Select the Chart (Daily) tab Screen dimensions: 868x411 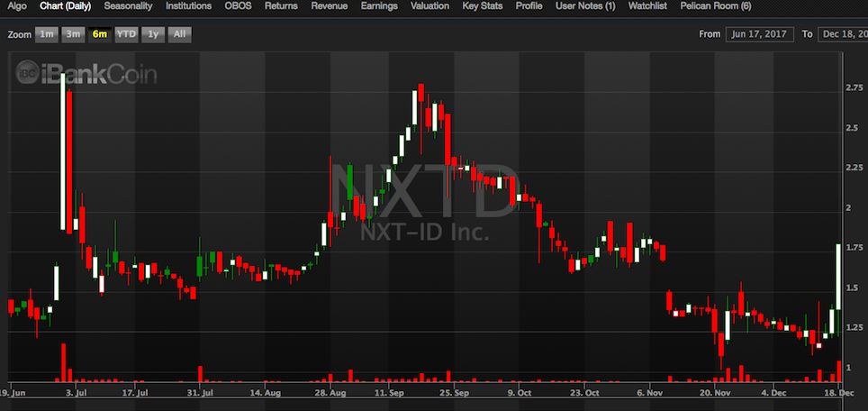(x=66, y=6)
